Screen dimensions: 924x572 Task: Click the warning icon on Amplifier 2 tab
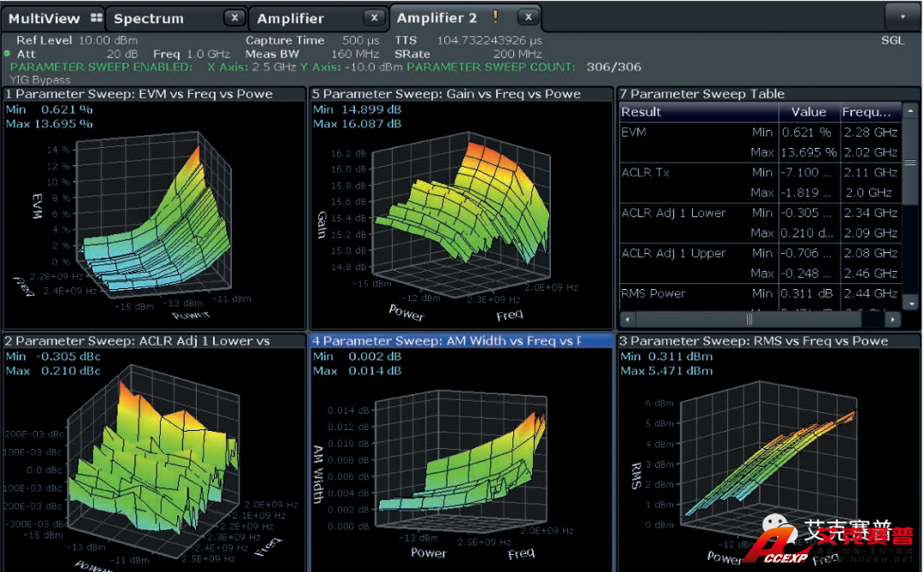coord(495,17)
